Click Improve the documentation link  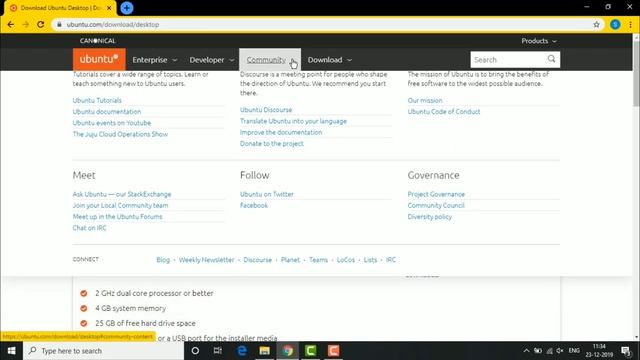tap(281, 132)
